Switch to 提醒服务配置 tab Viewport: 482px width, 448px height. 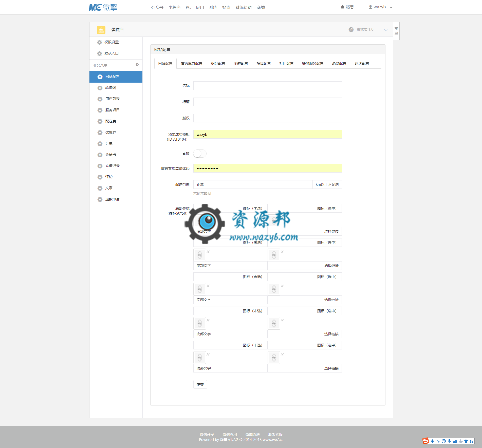click(x=313, y=63)
